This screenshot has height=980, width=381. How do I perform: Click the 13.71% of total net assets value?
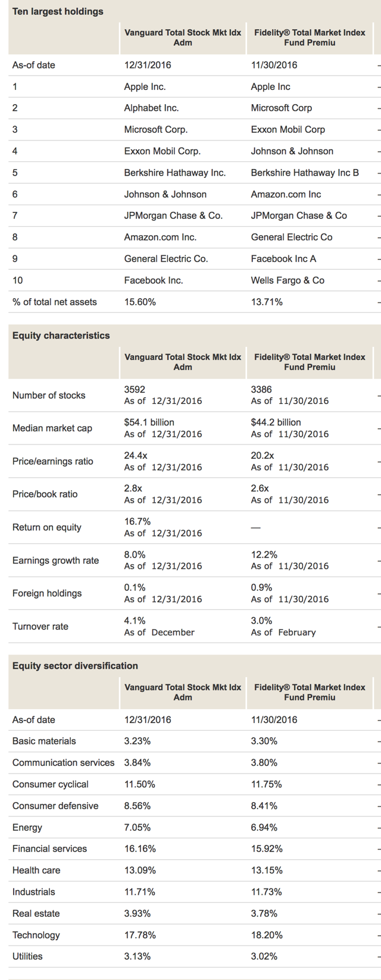click(x=267, y=302)
